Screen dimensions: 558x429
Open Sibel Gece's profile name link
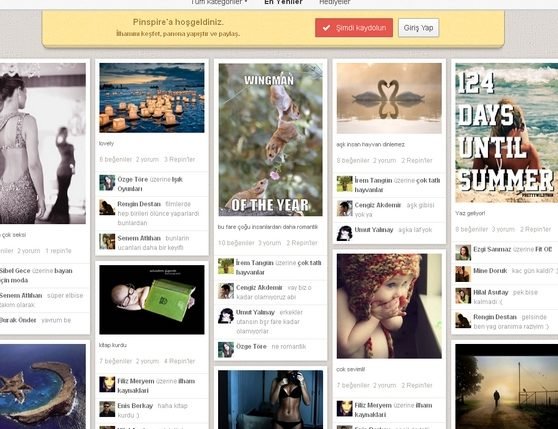(x=15, y=271)
